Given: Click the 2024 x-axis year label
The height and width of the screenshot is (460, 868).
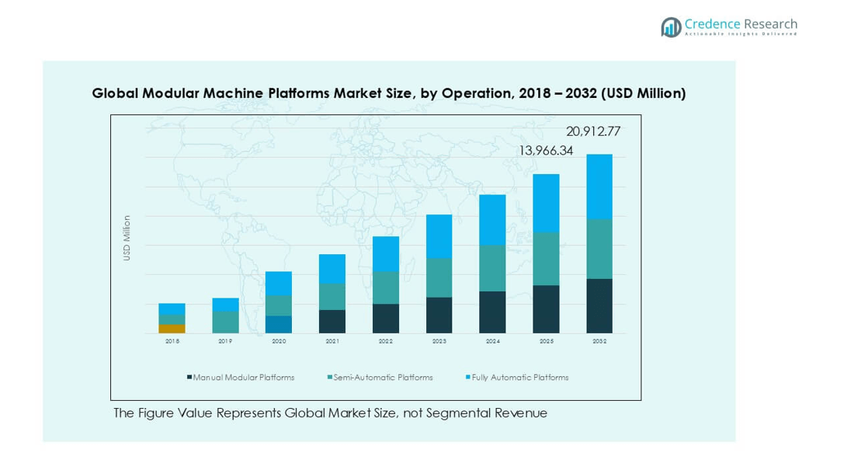Looking at the screenshot, I should click(x=492, y=341).
